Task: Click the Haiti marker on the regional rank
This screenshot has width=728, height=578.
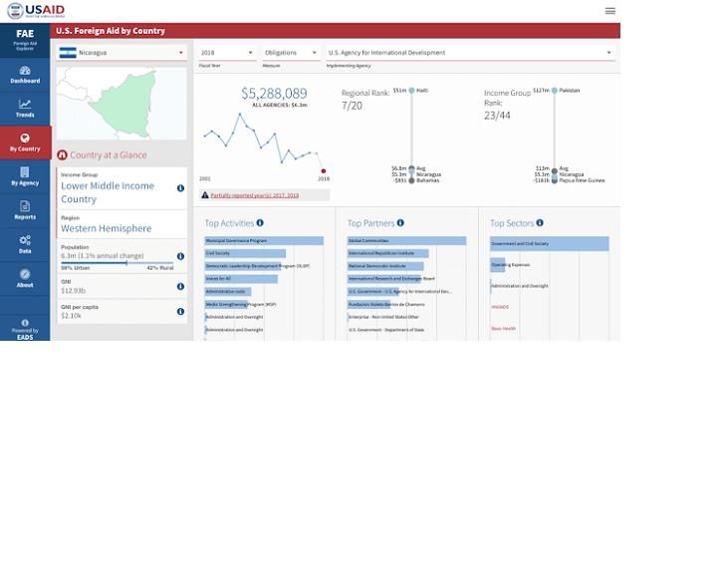Action: [411, 90]
